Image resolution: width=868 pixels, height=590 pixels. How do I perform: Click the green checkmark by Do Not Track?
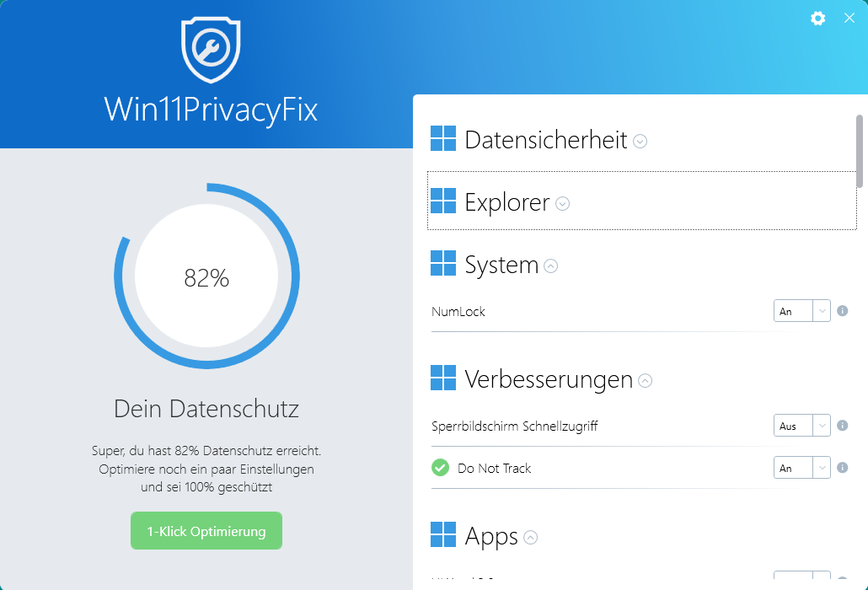coord(440,468)
